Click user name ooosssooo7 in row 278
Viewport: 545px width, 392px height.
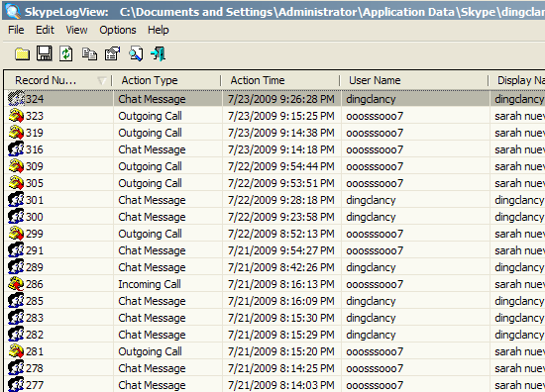(x=375, y=368)
